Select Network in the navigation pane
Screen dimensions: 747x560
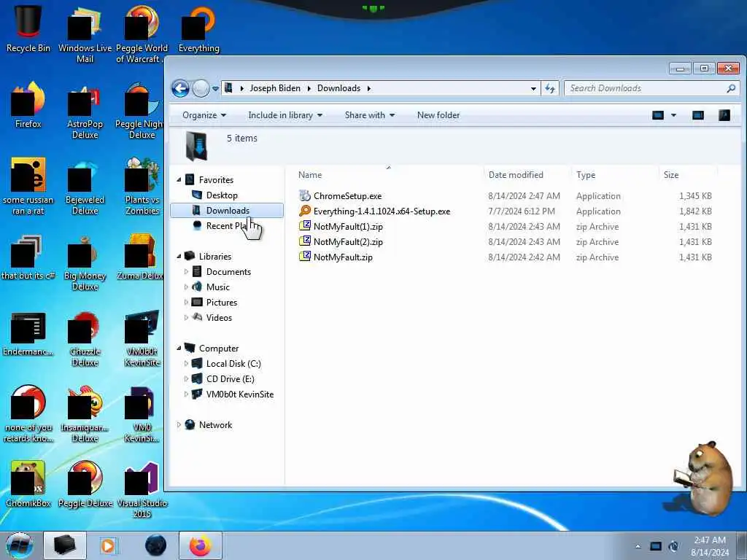(x=215, y=425)
